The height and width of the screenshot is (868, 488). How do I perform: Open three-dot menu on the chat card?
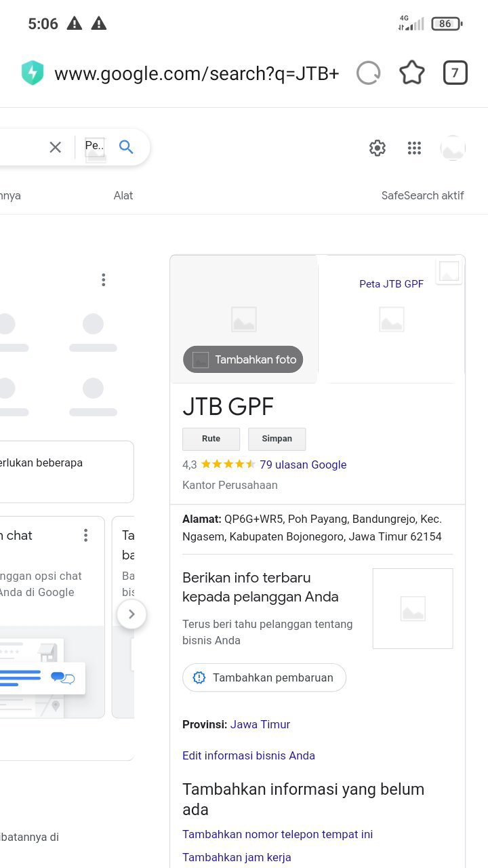[85, 536]
